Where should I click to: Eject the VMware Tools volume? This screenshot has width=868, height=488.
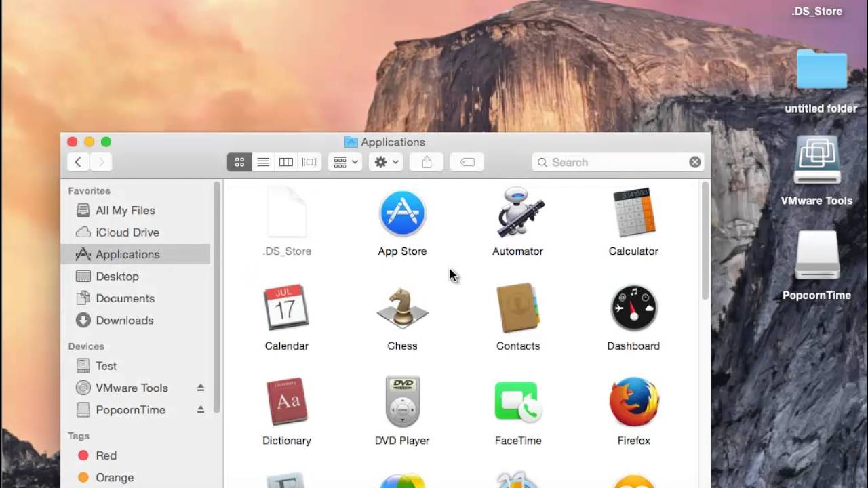[201, 388]
